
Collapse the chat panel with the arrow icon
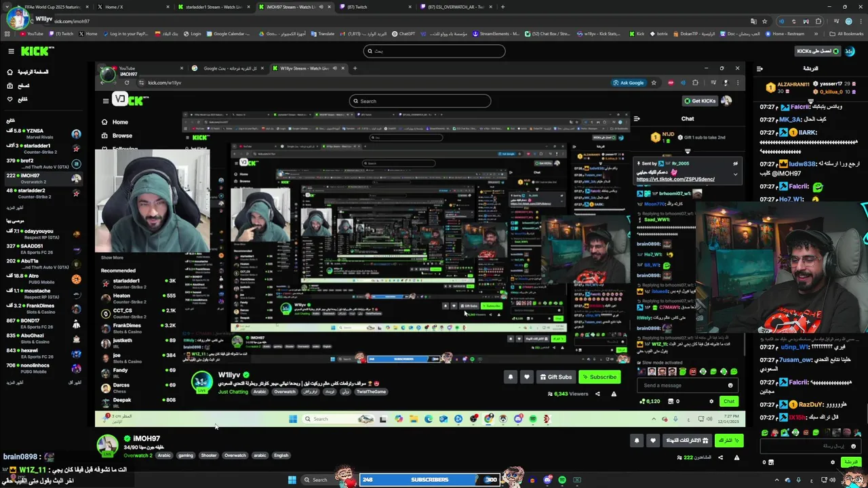click(x=759, y=68)
